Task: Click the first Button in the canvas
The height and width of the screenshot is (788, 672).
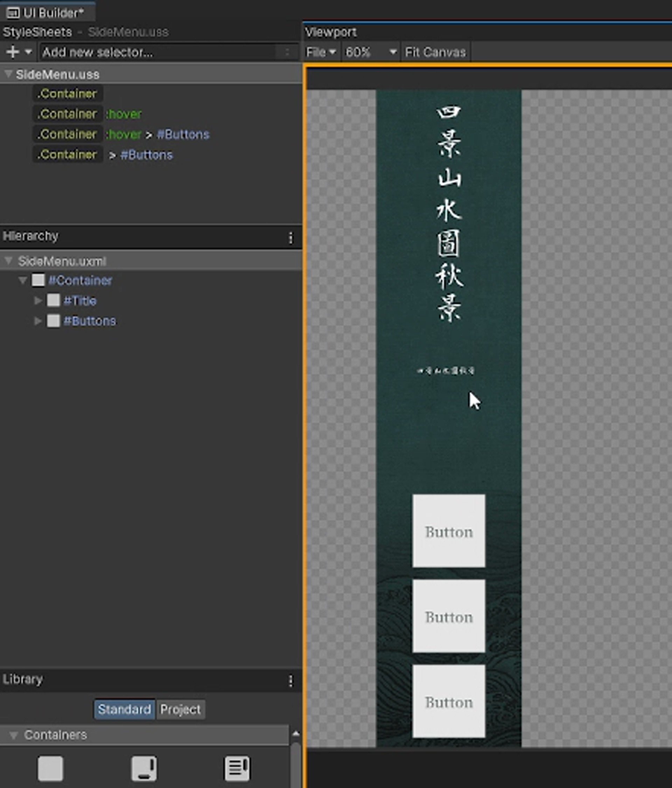Action: pos(448,531)
